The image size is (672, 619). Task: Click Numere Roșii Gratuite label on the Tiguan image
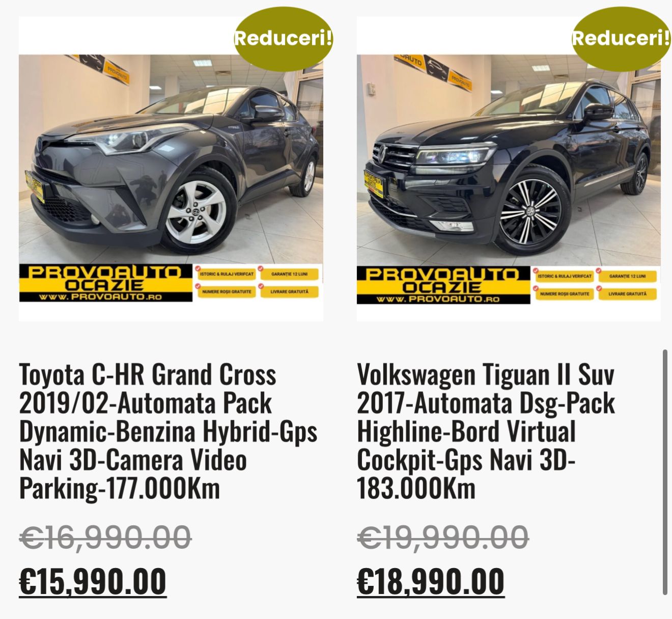click(x=565, y=294)
